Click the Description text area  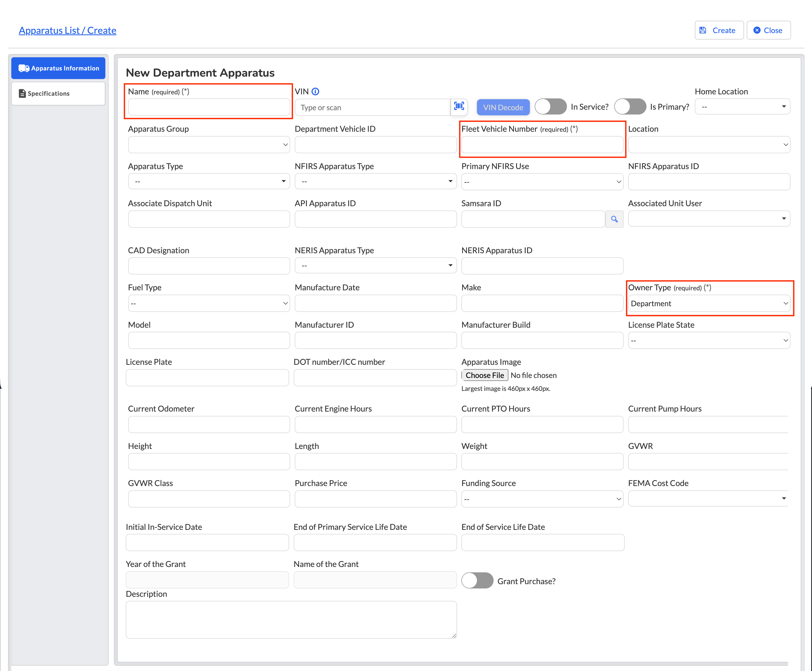tap(291, 620)
